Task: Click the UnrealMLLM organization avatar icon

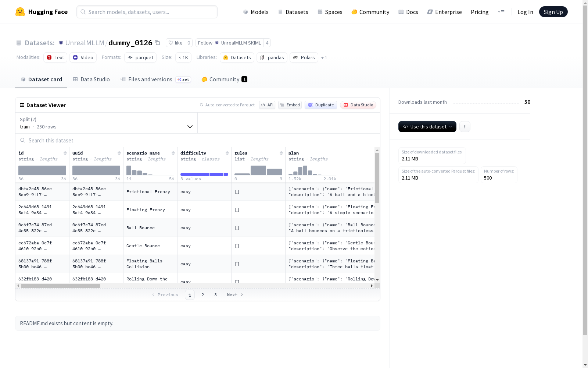Action: [x=61, y=43]
